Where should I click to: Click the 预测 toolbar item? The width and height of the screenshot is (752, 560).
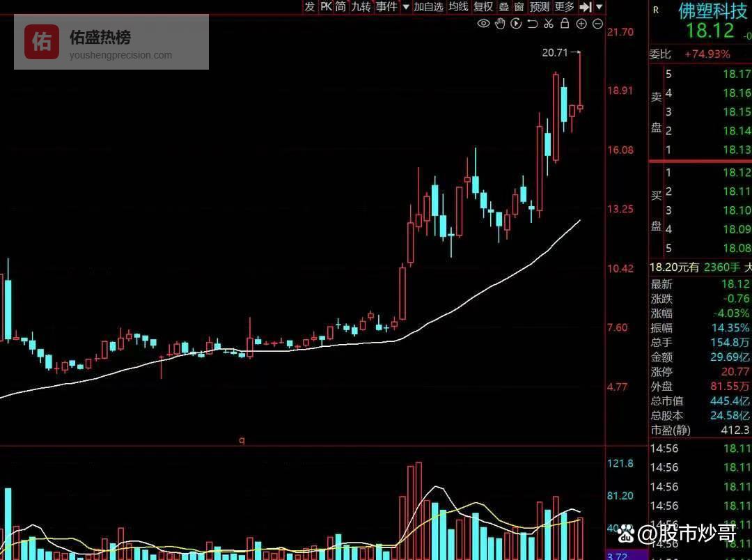coord(539,7)
